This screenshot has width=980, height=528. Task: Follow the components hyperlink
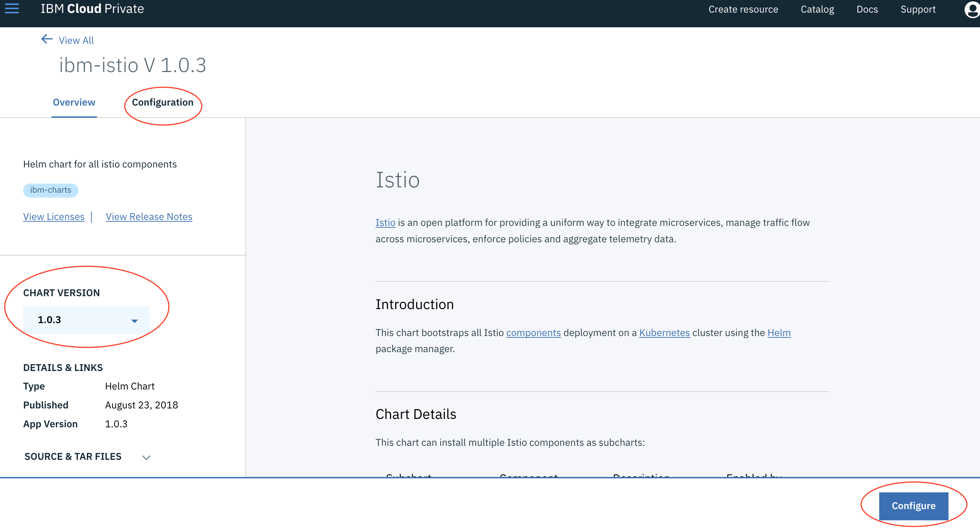[x=533, y=333]
